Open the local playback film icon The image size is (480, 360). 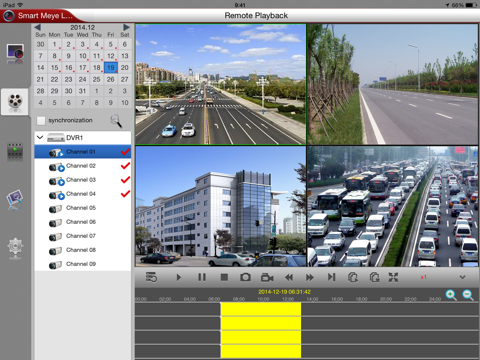[x=15, y=152]
